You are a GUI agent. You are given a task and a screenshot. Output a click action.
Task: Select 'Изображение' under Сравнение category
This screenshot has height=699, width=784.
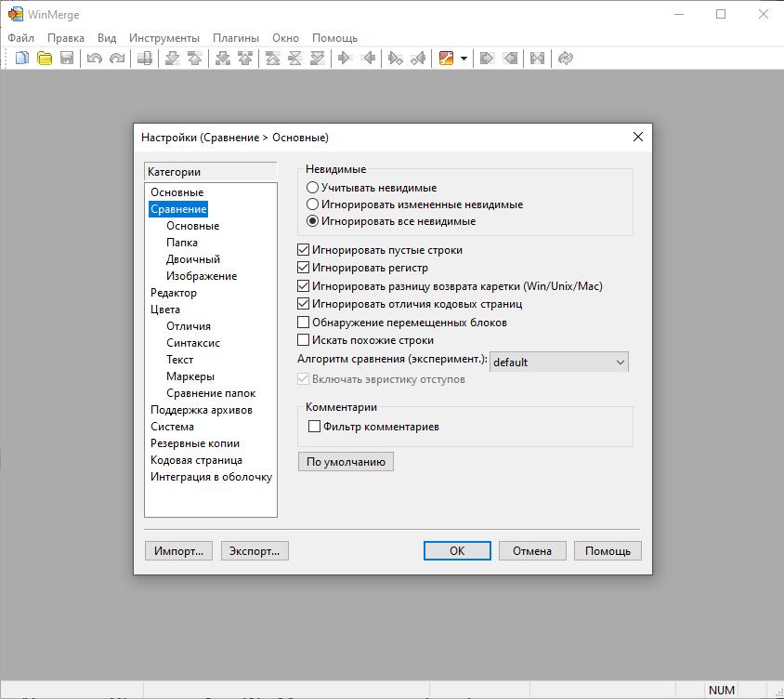[x=202, y=276]
